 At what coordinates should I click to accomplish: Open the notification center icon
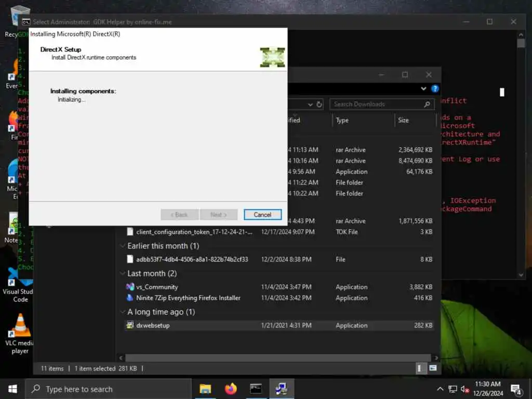pos(516,390)
